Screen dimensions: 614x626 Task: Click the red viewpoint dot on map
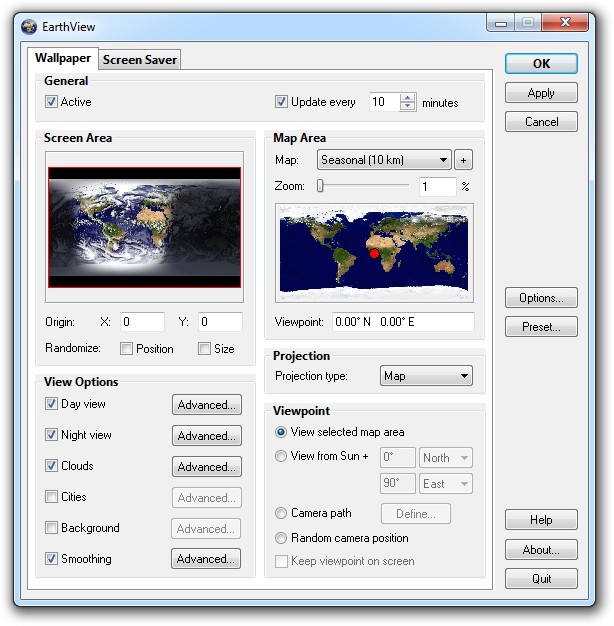click(x=374, y=253)
